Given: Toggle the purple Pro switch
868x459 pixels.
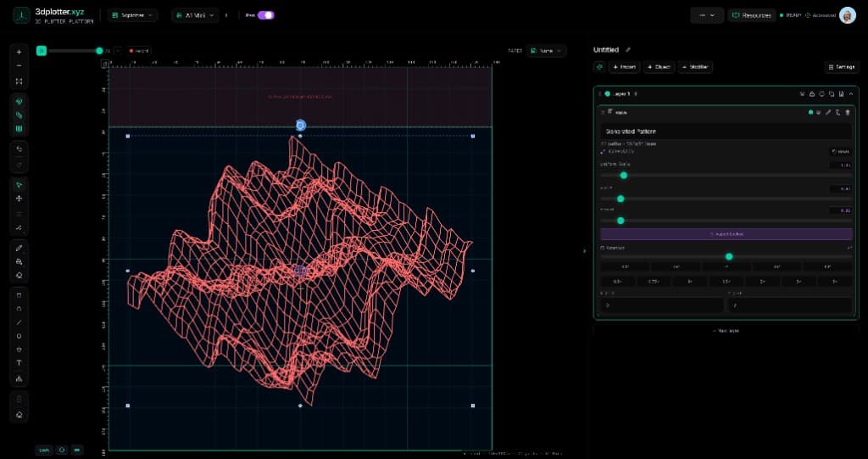Looking at the screenshot, I should point(265,15).
